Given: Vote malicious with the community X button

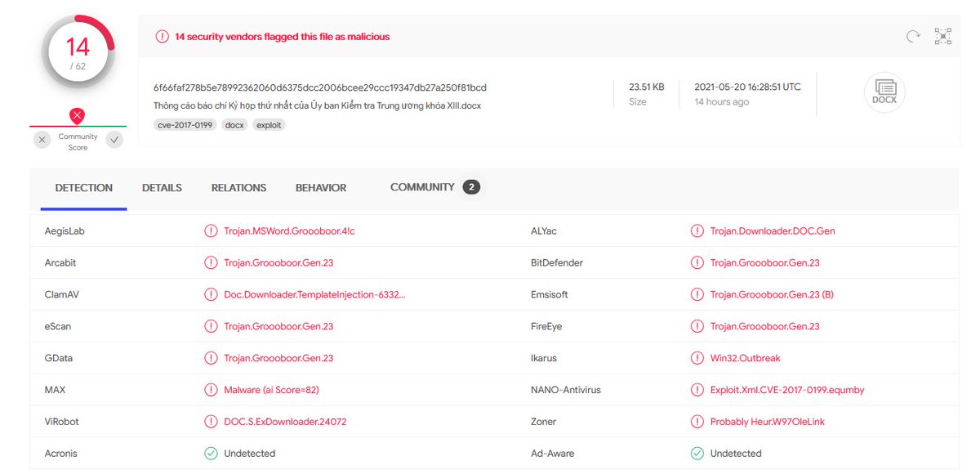Looking at the screenshot, I should (42, 140).
